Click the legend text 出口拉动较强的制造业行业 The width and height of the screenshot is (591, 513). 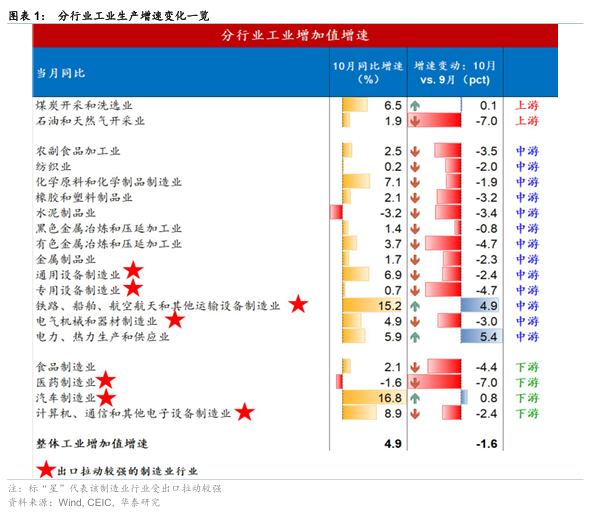[127, 471]
